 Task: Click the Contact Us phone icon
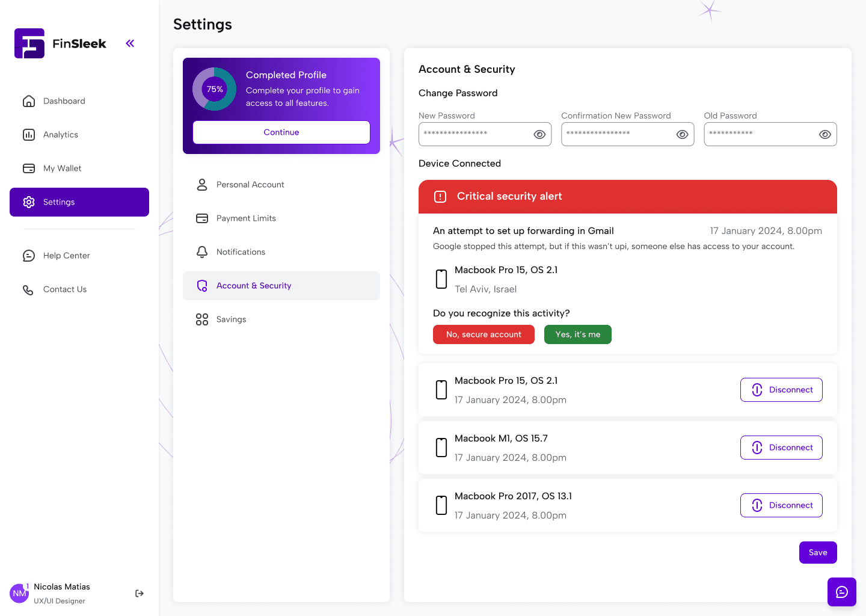(28, 290)
